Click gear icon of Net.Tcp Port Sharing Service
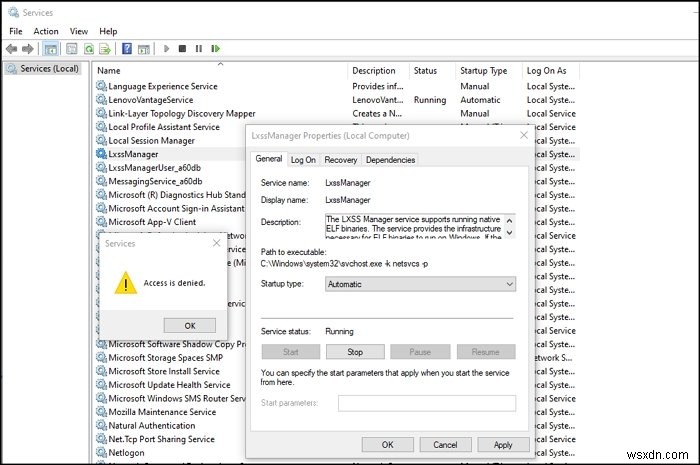The width and height of the screenshot is (700, 465). 101,439
